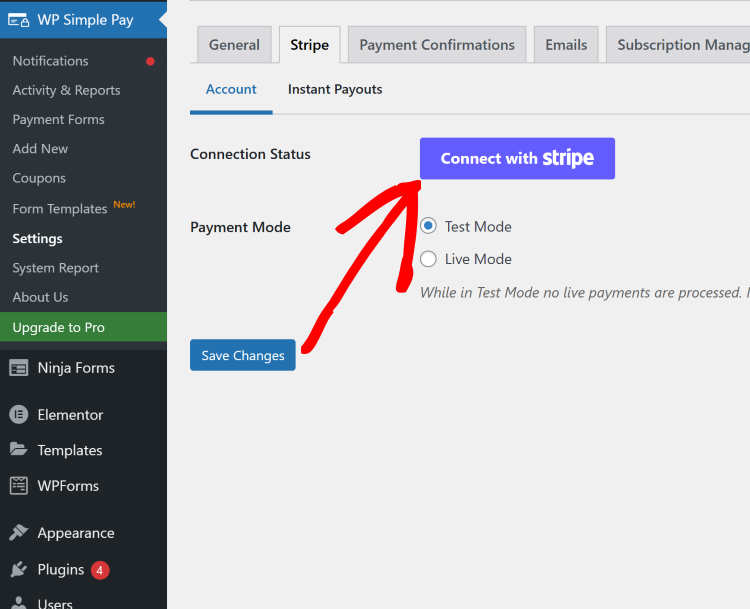
Task: Click the Plugins plug icon
Action: coord(19,569)
